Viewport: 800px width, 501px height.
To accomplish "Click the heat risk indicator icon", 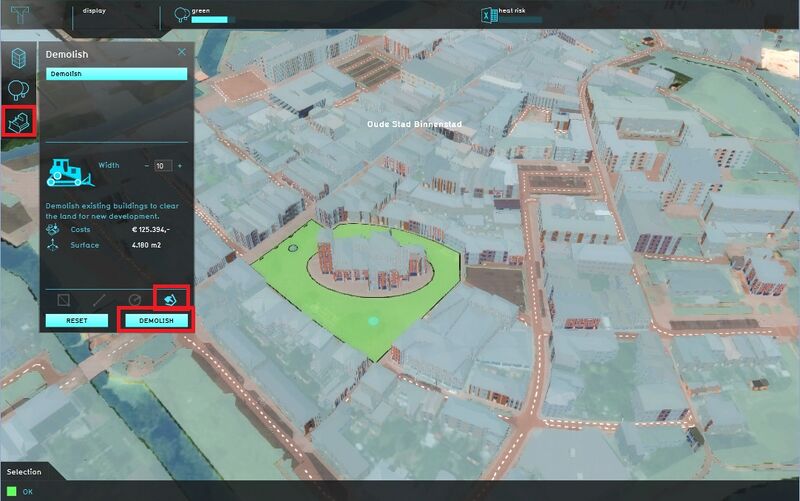I will point(489,15).
